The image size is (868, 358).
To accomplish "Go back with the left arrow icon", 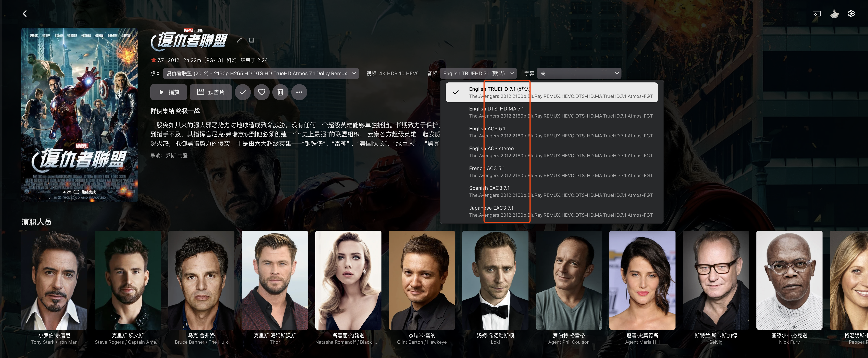I will point(25,14).
